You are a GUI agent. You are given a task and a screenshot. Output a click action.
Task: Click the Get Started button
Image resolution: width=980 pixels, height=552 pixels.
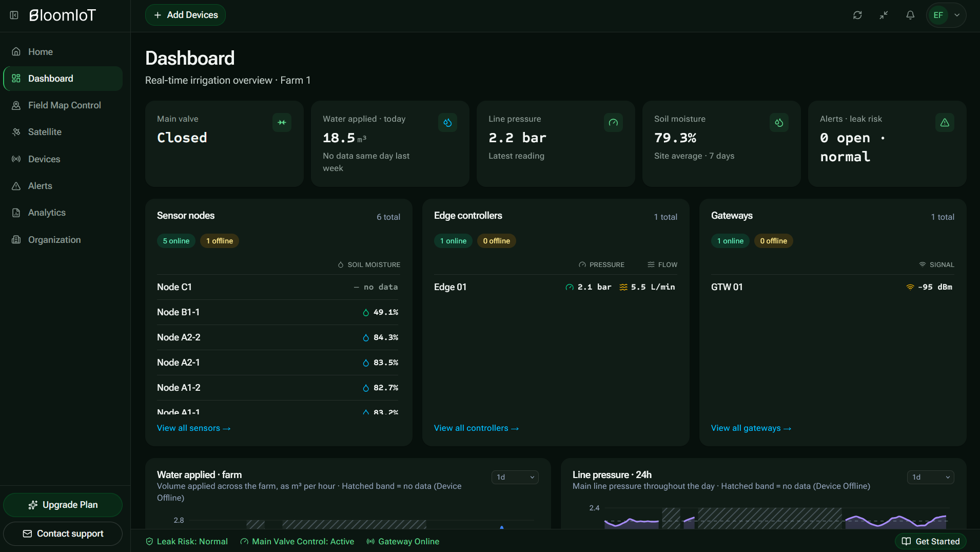point(931,541)
